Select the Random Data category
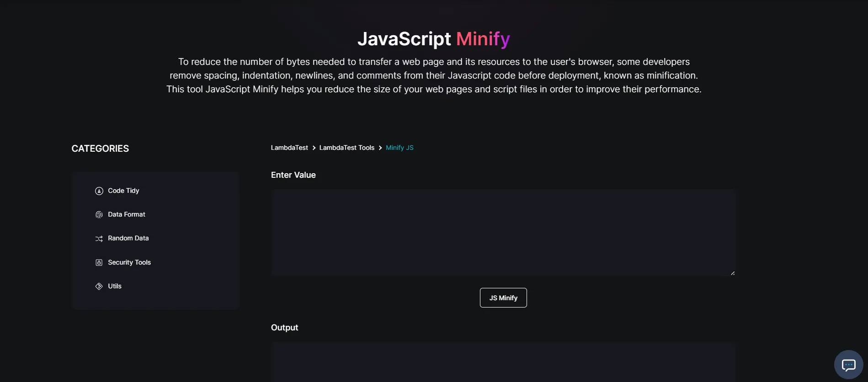This screenshot has width=868, height=382. [128, 238]
